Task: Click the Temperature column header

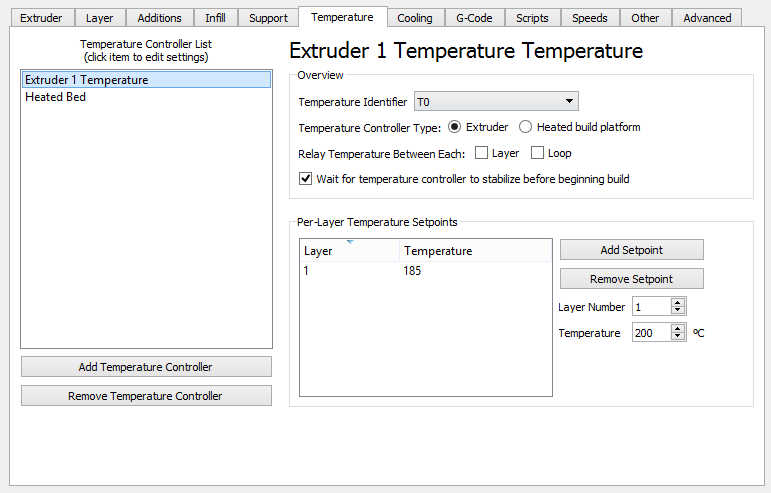Action: [x=475, y=251]
